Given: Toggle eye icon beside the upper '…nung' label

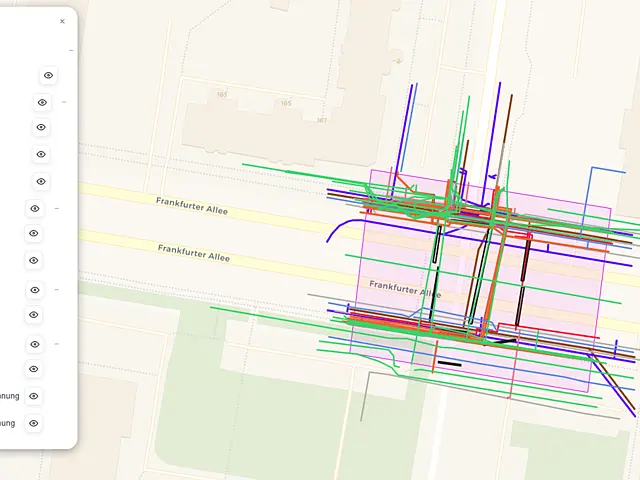Looking at the screenshot, I should 33,396.
